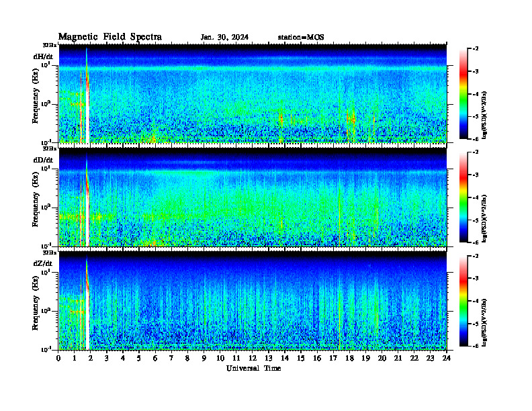Click hour label "22" on Universal Time axis
Image resolution: width=532 pixels, height=411 pixels.
(x=414, y=359)
